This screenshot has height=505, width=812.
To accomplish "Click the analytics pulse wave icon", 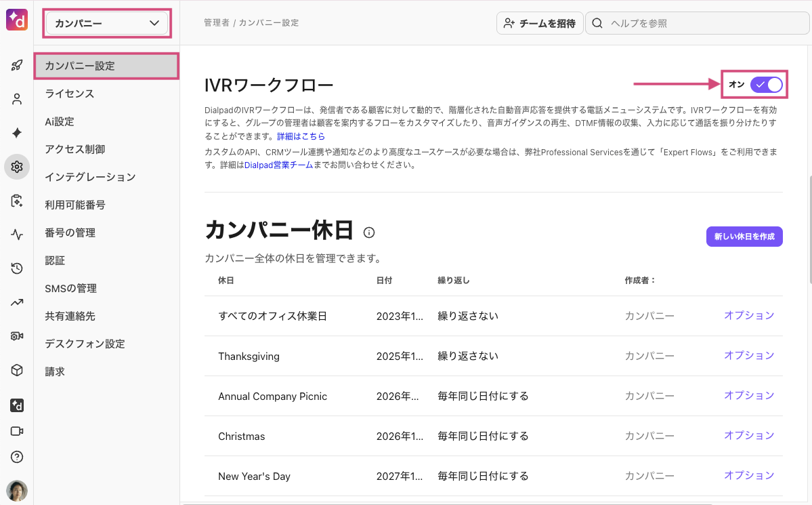I will [17, 235].
